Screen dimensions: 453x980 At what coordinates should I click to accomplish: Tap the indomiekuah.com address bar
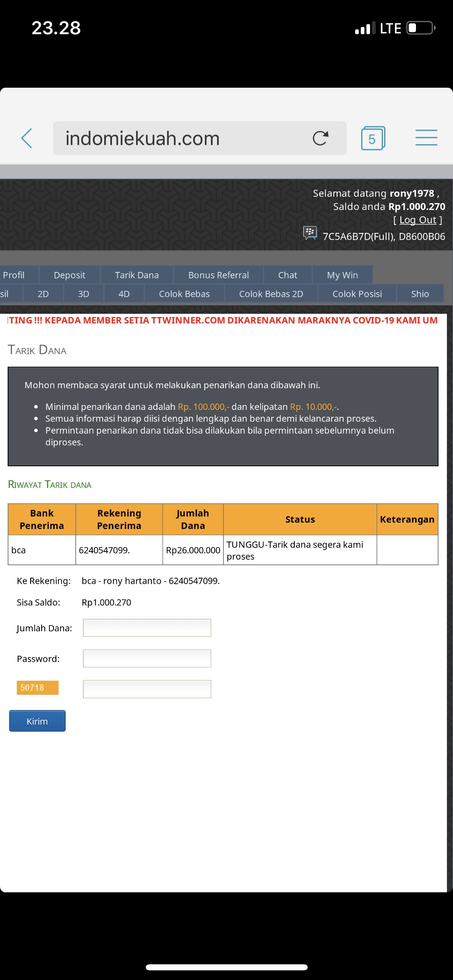[x=181, y=138]
